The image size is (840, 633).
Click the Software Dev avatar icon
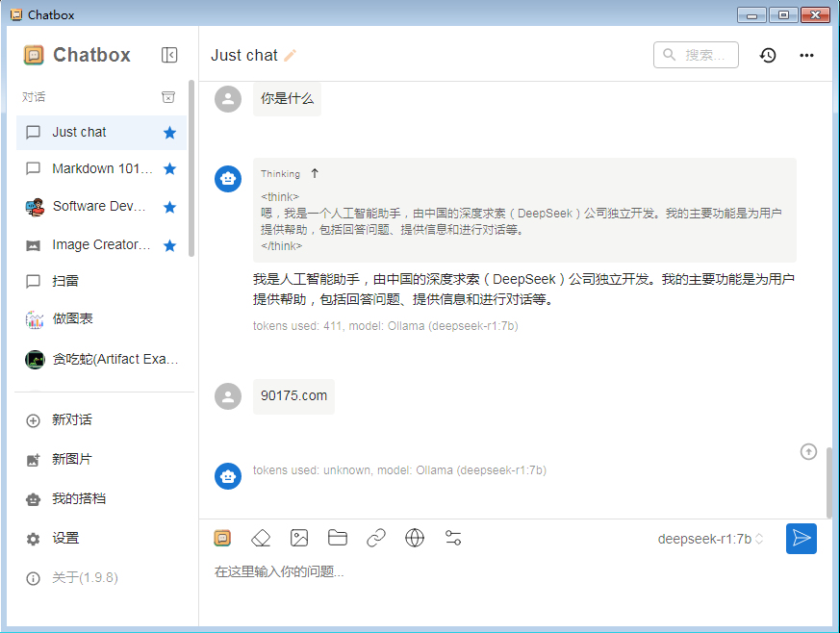coord(35,207)
